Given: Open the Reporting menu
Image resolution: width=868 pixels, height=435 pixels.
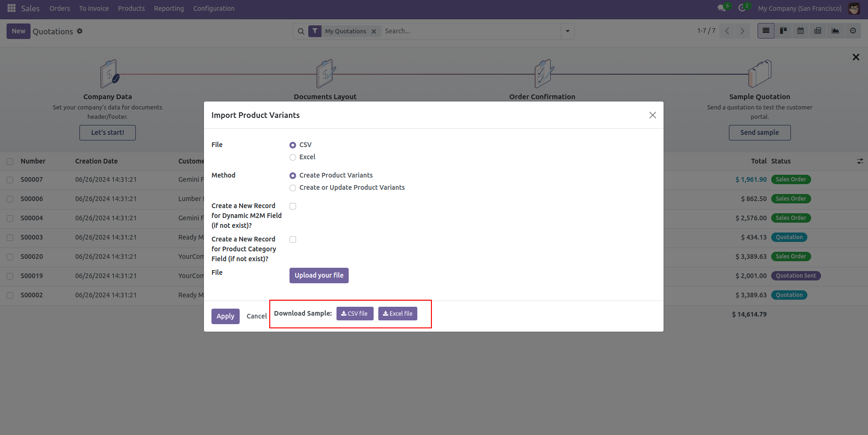Looking at the screenshot, I should (169, 8).
